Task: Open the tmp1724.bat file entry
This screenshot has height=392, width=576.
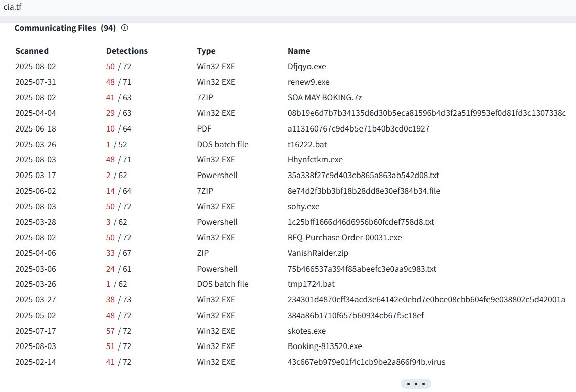Action: tap(311, 284)
